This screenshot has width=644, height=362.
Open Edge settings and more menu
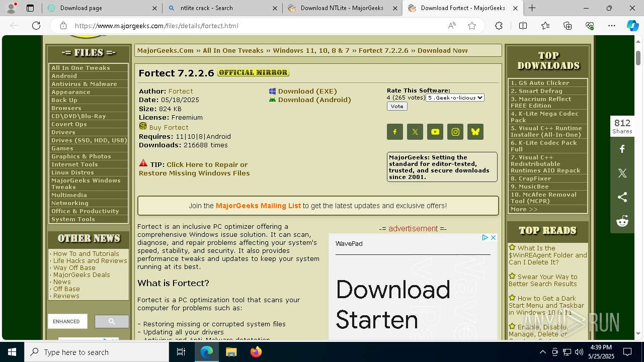(612, 26)
